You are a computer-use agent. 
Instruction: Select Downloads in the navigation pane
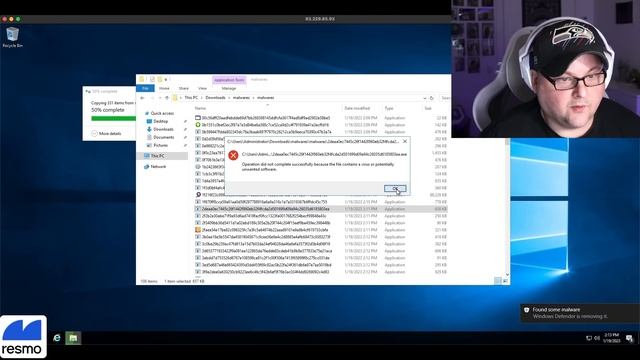click(x=163, y=129)
